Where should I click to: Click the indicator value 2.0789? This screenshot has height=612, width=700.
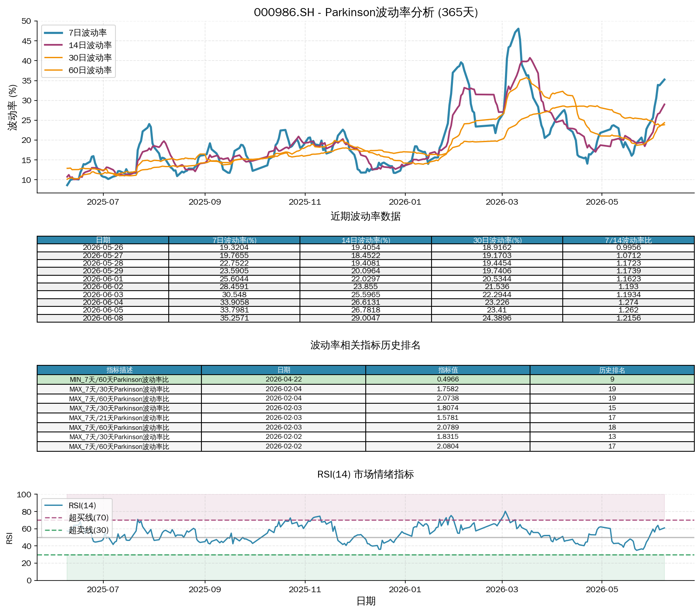click(448, 428)
